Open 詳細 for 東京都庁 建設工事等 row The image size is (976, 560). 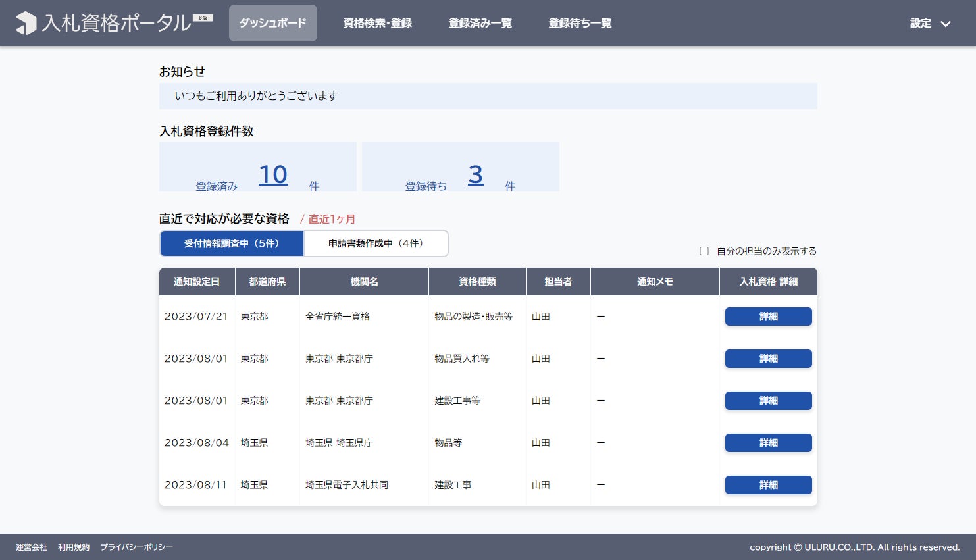click(x=769, y=401)
